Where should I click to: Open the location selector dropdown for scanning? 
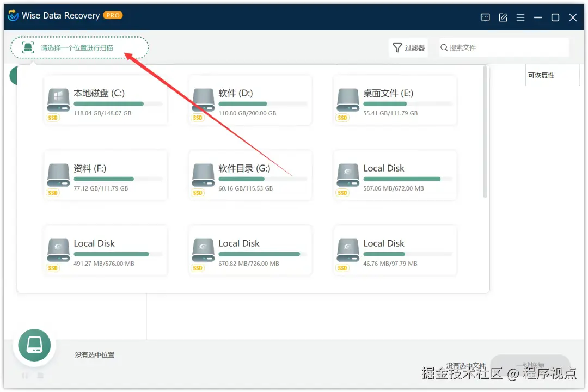(x=79, y=48)
